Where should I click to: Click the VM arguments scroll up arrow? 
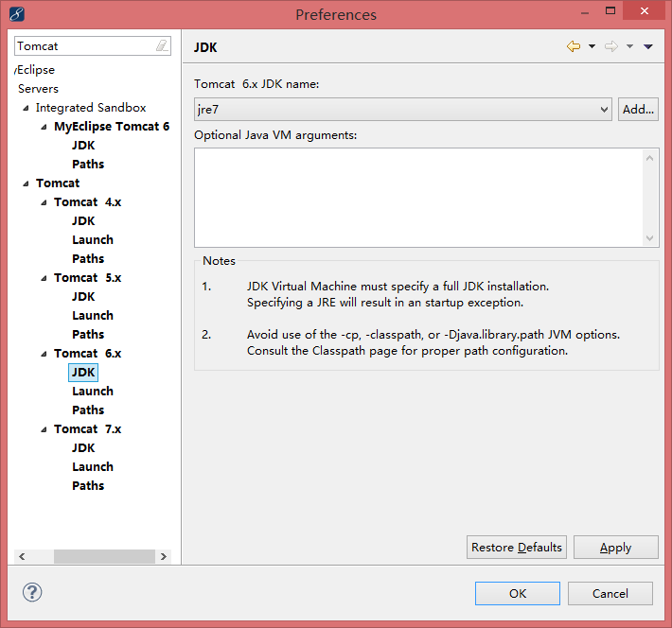point(649,158)
